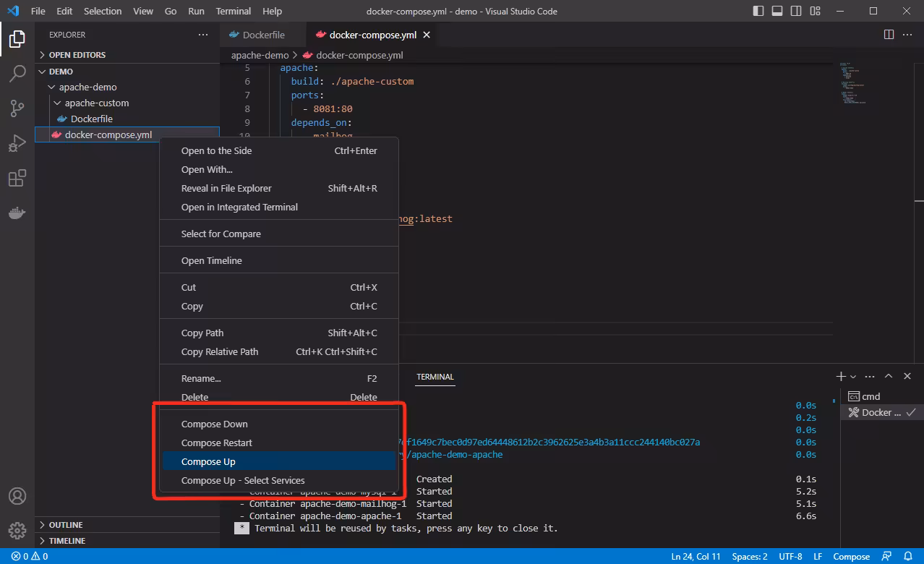Image resolution: width=924 pixels, height=564 pixels.
Task: Click docker-compose.yml breadcrumb segment
Action: [353, 55]
